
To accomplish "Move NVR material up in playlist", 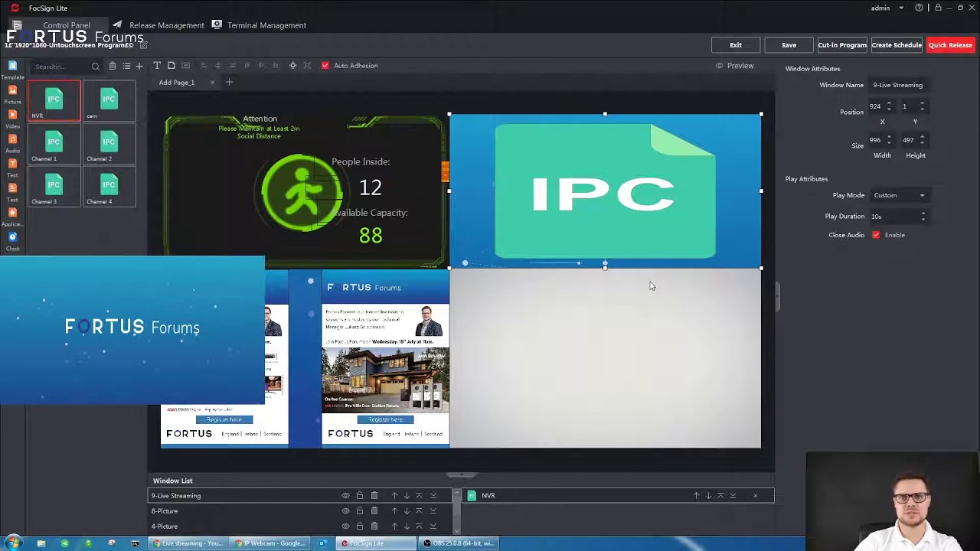I will (696, 496).
